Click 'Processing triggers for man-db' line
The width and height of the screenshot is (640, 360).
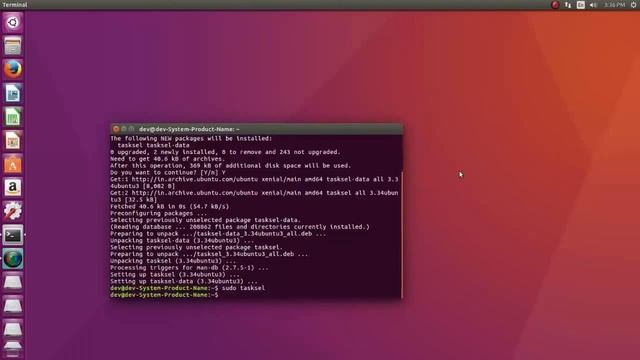[189, 268]
